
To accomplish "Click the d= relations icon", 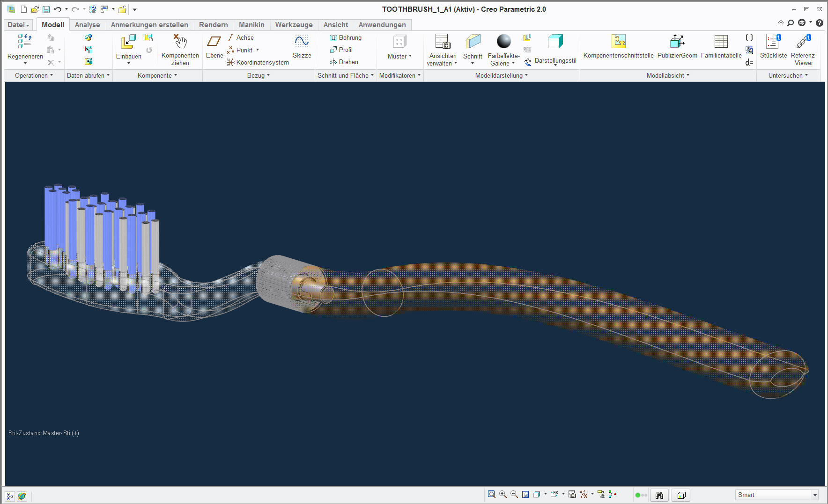I will click(749, 62).
